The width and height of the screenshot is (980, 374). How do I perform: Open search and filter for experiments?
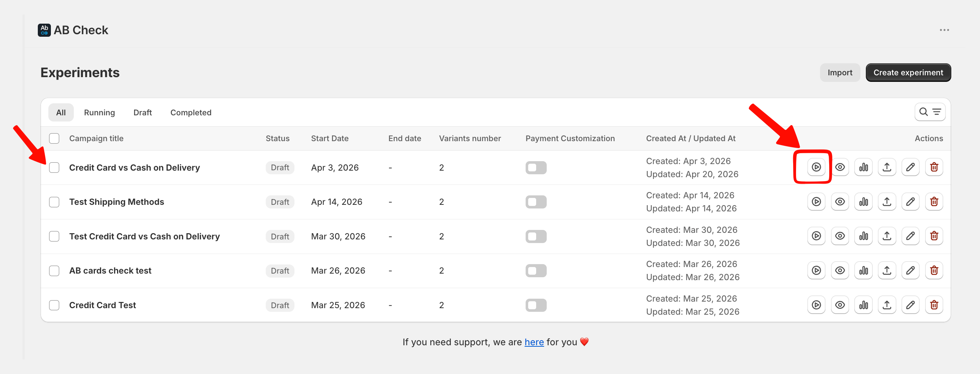pos(929,112)
